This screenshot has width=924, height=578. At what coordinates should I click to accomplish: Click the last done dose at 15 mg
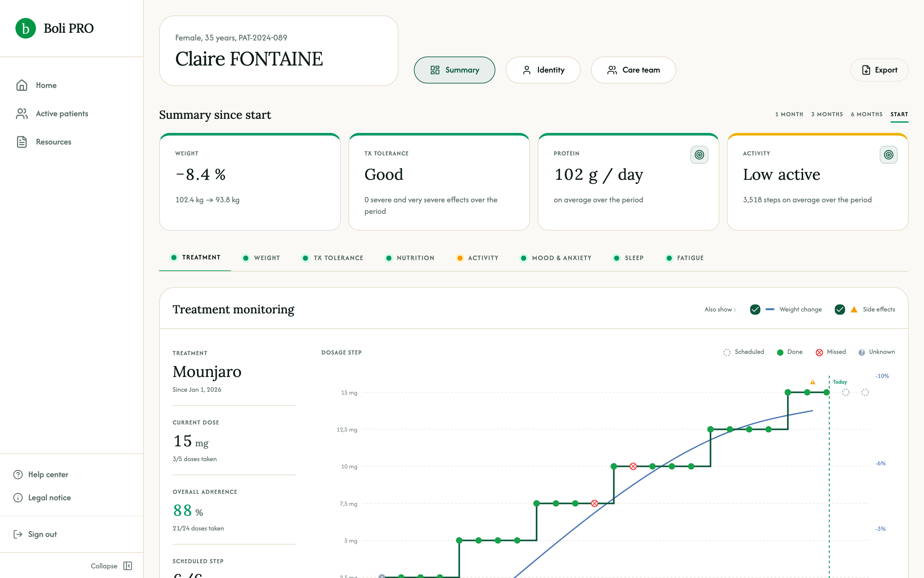(826, 392)
